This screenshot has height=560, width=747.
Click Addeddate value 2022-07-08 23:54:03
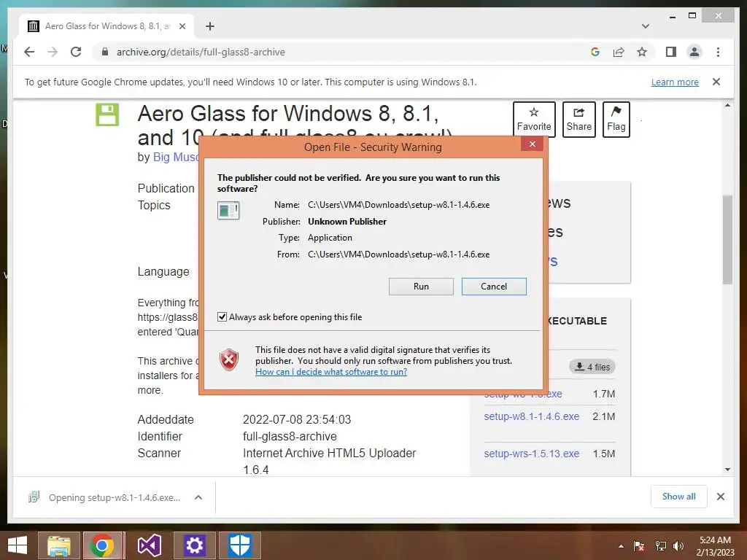(x=297, y=419)
